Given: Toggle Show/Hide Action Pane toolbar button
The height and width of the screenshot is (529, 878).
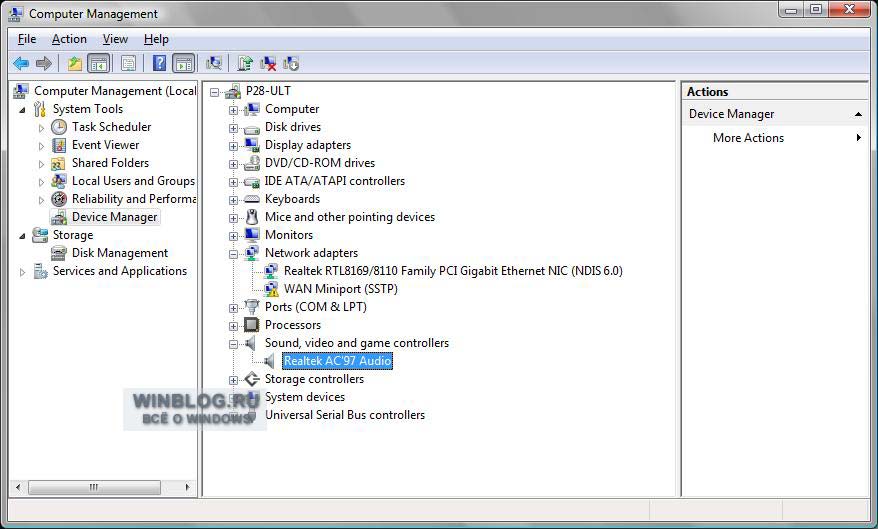Looking at the screenshot, I should pyautogui.click(x=184, y=63).
